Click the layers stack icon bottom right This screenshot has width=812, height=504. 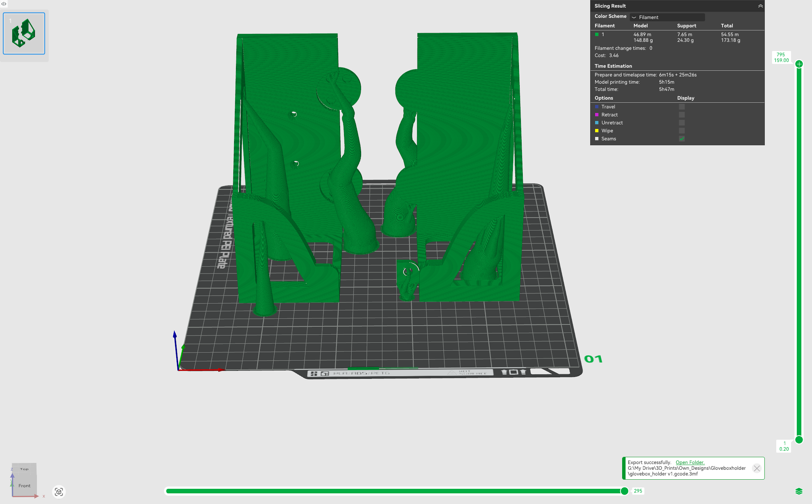click(x=799, y=491)
